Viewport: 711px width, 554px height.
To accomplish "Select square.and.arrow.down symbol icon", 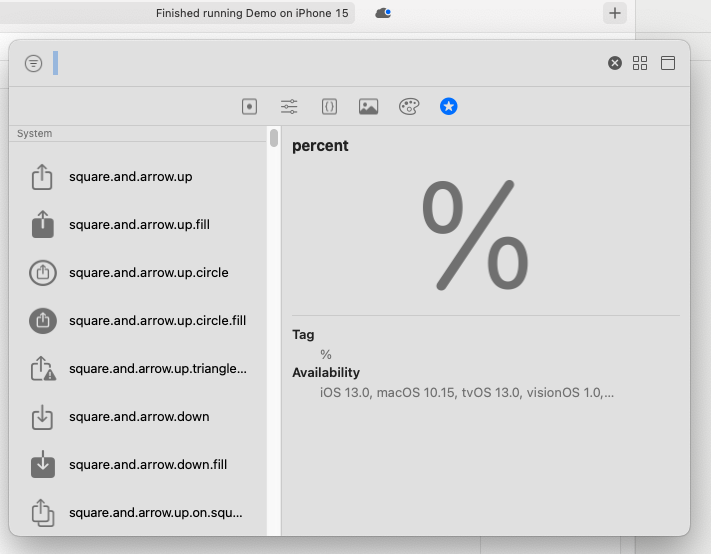I will click(x=42, y=417).
